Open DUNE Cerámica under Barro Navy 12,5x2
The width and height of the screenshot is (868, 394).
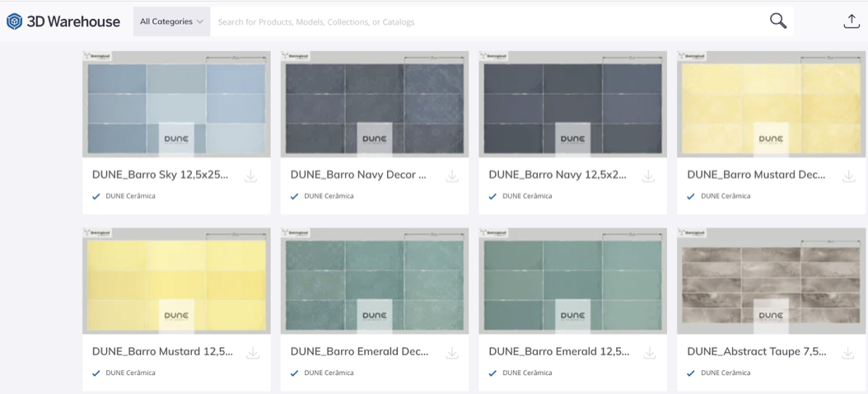(x=527, y=196)
